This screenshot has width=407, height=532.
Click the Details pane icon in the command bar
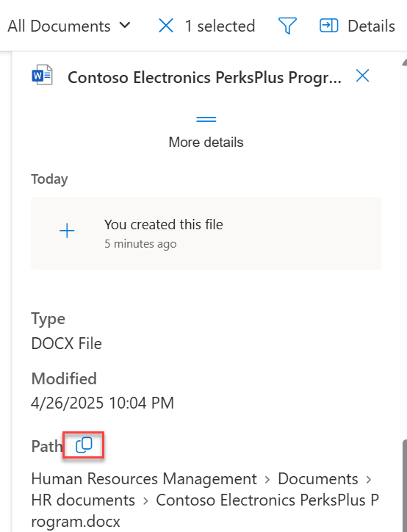(x=328, y=26)
